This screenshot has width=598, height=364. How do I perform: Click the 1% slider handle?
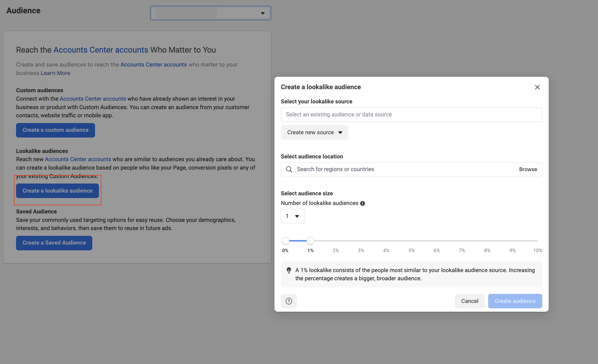(x=310, y=241)
